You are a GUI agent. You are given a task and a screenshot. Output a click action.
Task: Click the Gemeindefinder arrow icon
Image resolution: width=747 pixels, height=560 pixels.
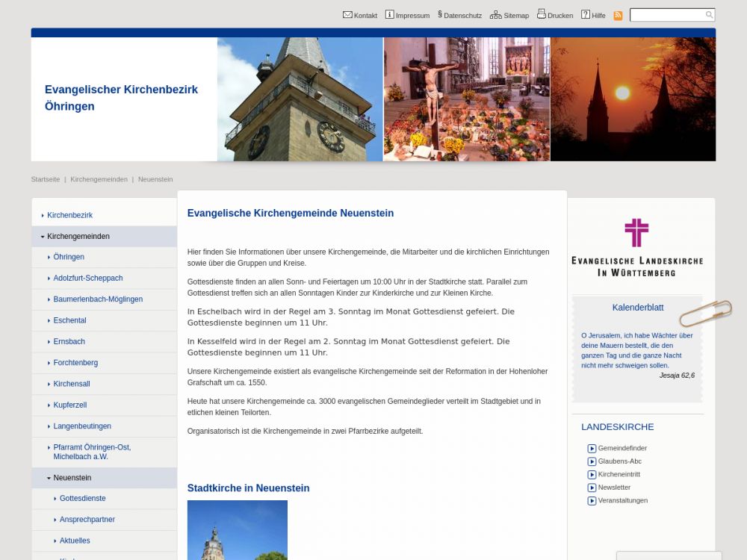(x=592, y=449)
